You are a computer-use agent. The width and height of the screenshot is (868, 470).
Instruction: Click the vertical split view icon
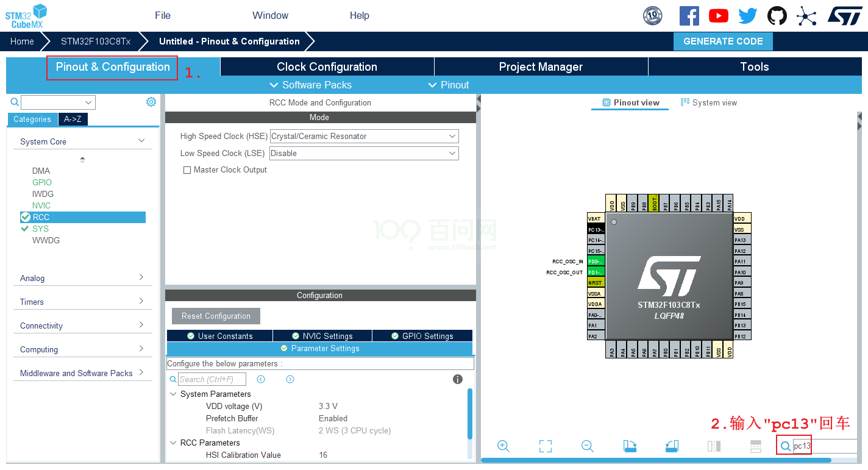click(714, 446)
